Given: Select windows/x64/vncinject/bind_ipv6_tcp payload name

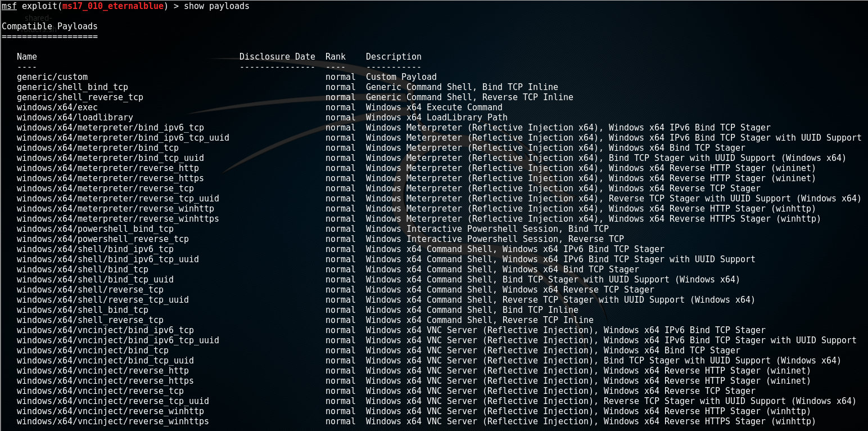Looking at the screenshot, I should tap(105, 330).
